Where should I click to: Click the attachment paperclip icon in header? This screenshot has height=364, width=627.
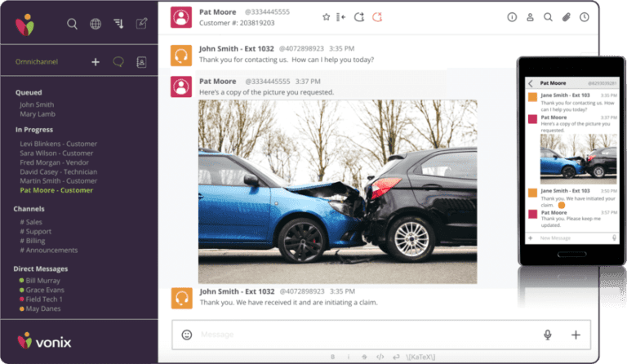point(567,16)
